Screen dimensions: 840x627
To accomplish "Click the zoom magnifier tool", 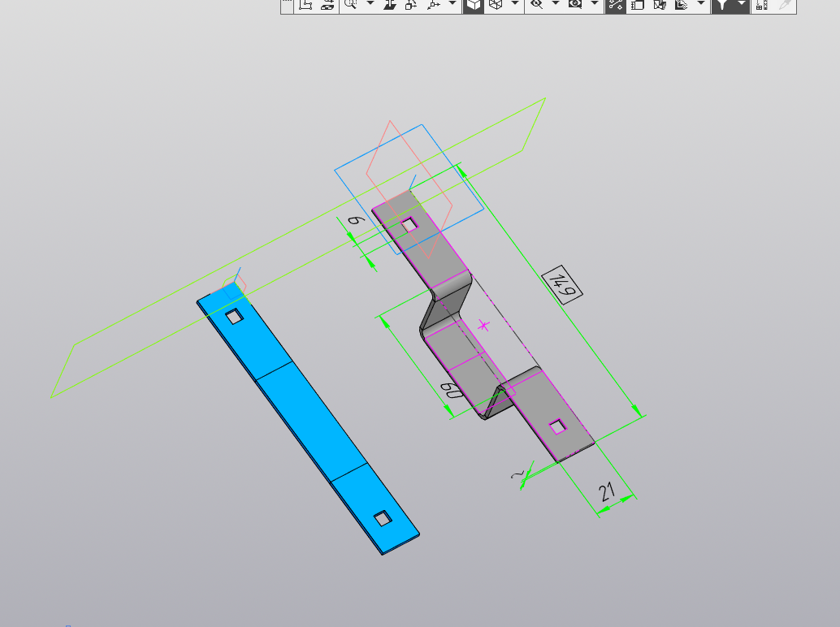I will (x=350, y=5).
